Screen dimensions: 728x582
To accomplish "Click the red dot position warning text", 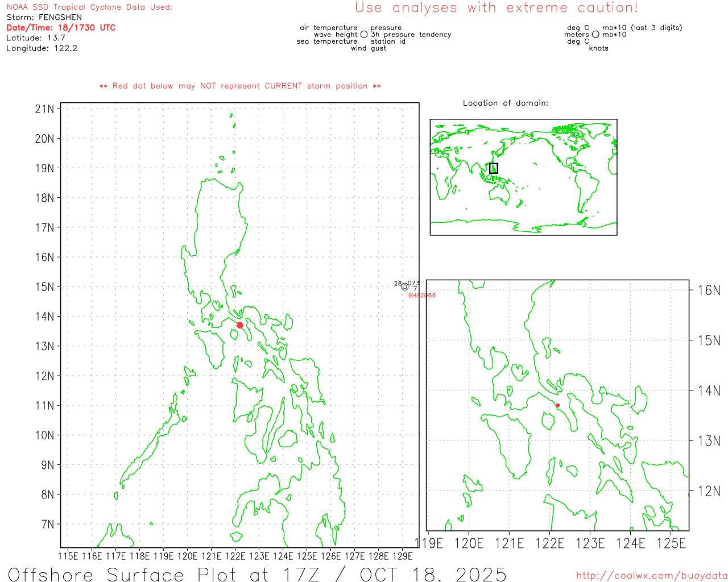I will [x=240, y=86].
